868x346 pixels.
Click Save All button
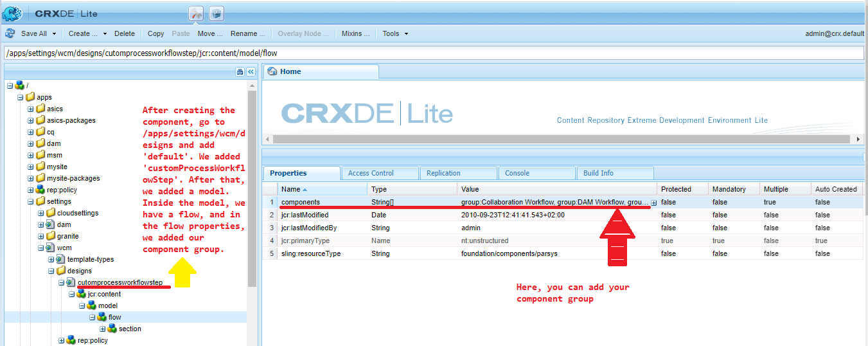[34, 33]
